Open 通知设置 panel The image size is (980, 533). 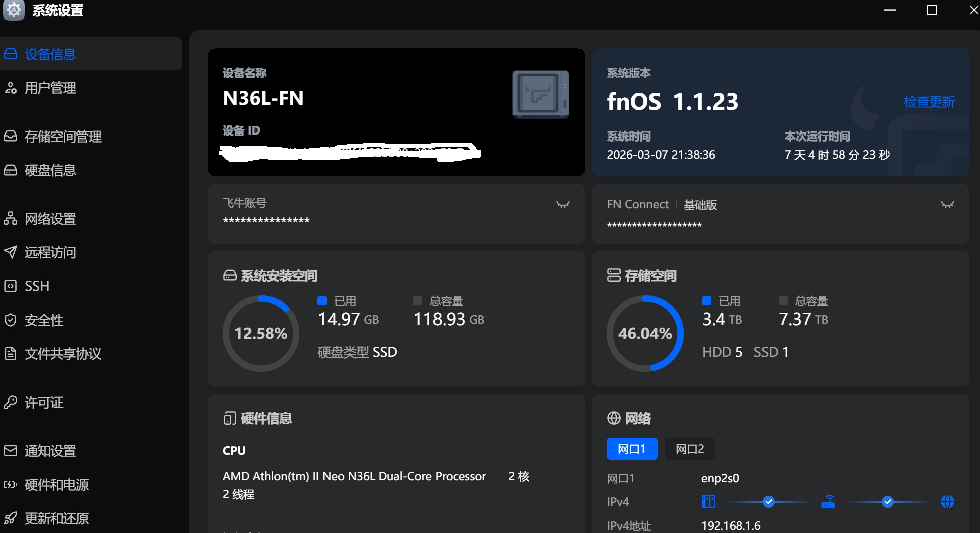tap(50, 451)
